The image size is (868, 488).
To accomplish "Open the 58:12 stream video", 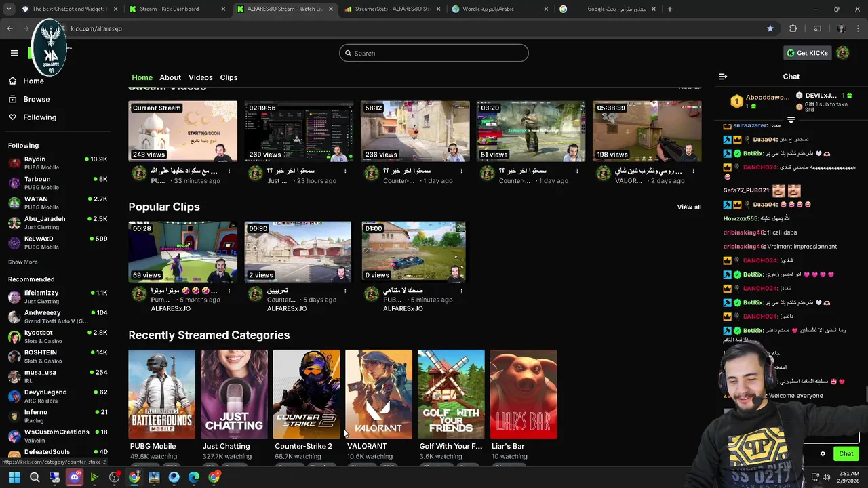I will coord(415,131).
